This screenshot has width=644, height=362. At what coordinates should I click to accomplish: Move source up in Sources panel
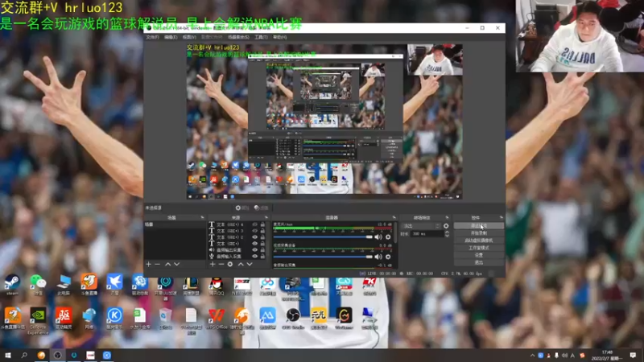241,265
